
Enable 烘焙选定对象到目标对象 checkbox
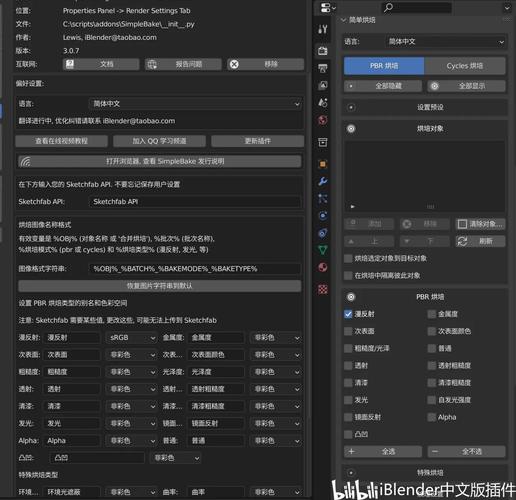click(348, 258)
